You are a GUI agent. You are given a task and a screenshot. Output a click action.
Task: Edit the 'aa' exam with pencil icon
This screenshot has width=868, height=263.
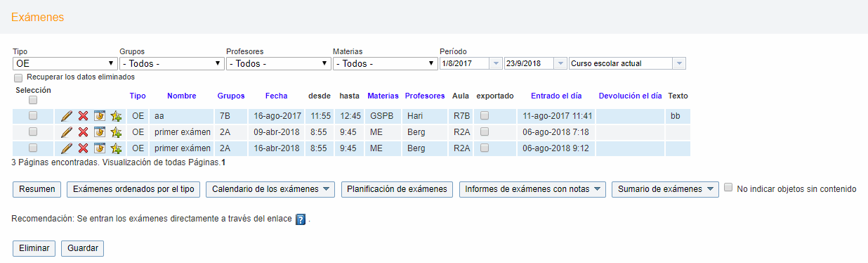[67, 116]
